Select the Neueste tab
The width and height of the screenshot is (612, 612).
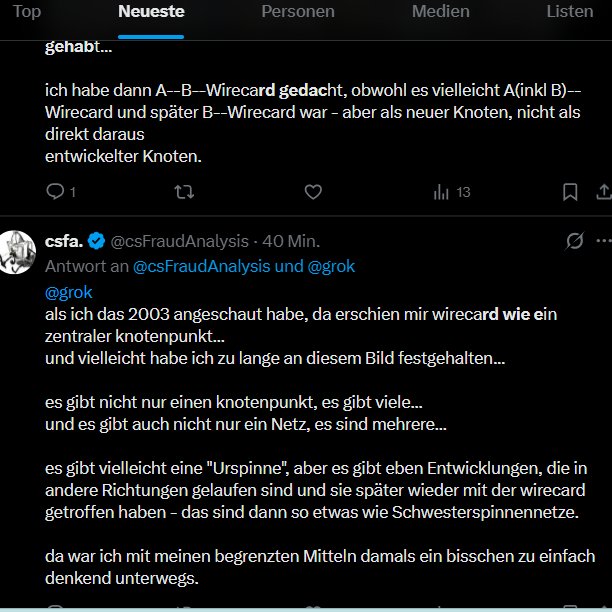pyautogui.click(x=151, y=12)
